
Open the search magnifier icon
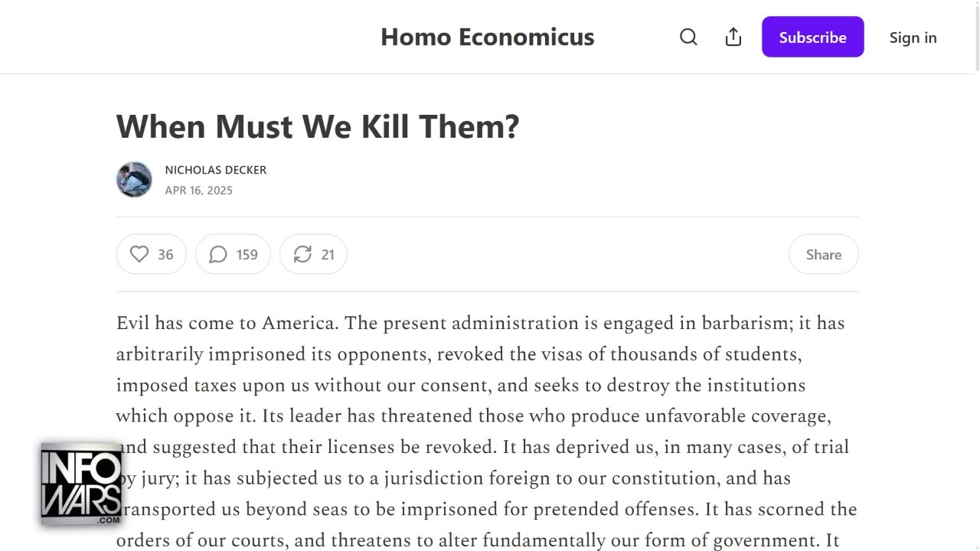click(688, 37)
